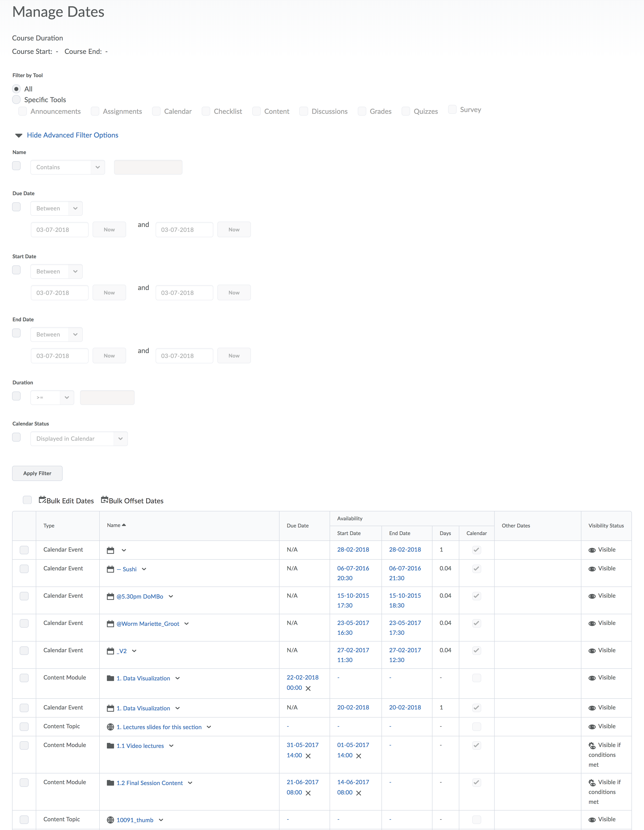Click the Due Date column header

pos(297,526)
